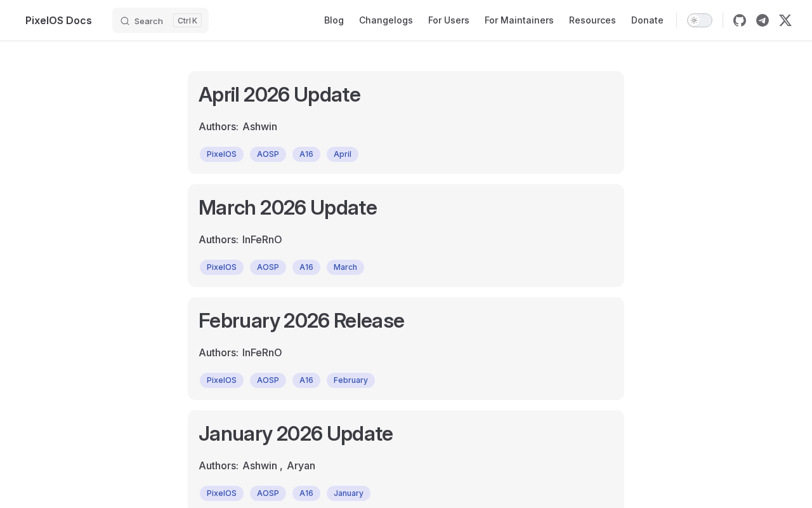812x508 pixels.
Task: Click the AOSP tag on March 2026 Update
Action: point(268,267)
